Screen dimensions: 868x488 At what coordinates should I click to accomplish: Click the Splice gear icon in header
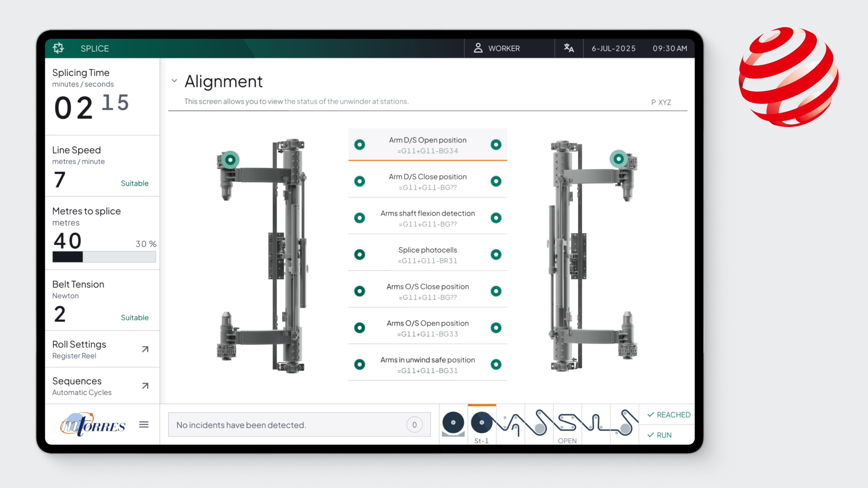click(x=58, y=48)
